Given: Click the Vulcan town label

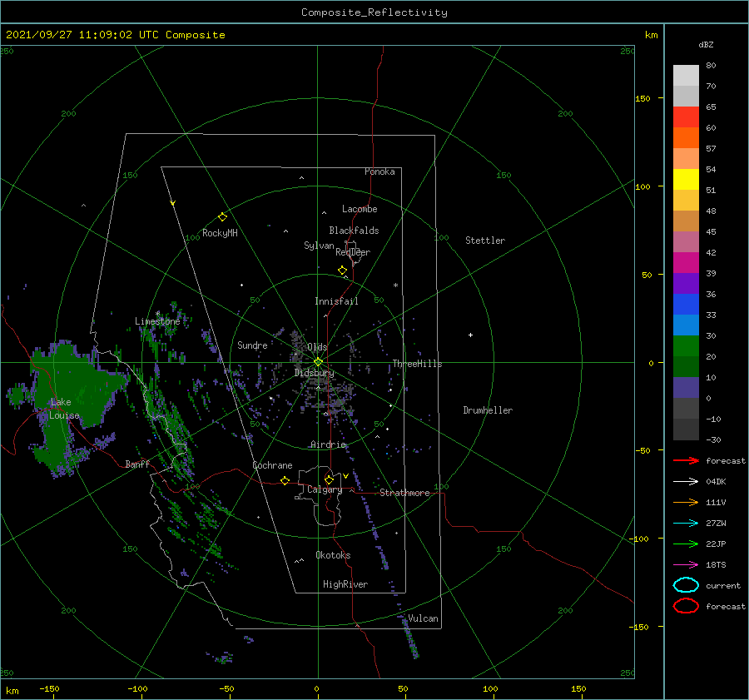Looking at the screenshot, I should point(424,618).
